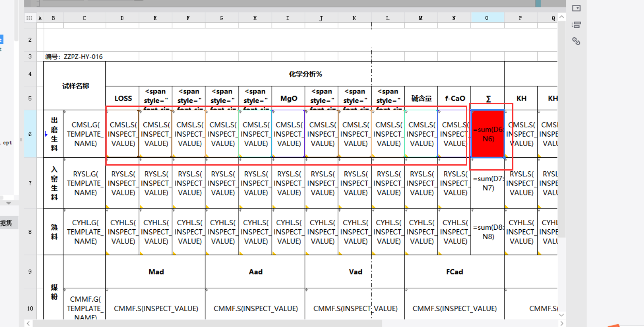
Task: Click the Σ header cell
Action: [488, 98]
